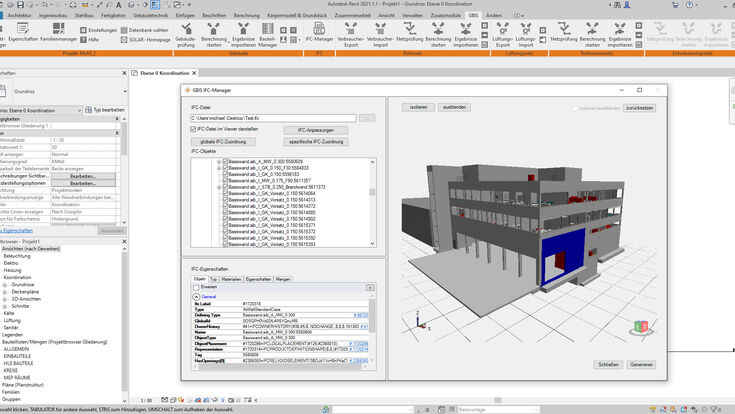
Task: Switch to the Typ tab in IFC-Eigenschaften
Action: (213, 279)
